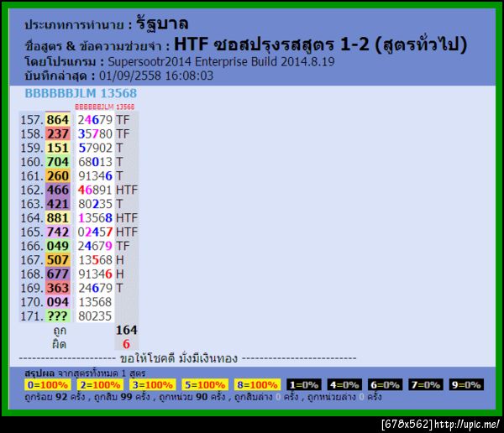Click prediction 57902 in row 159

pos(95,148)
